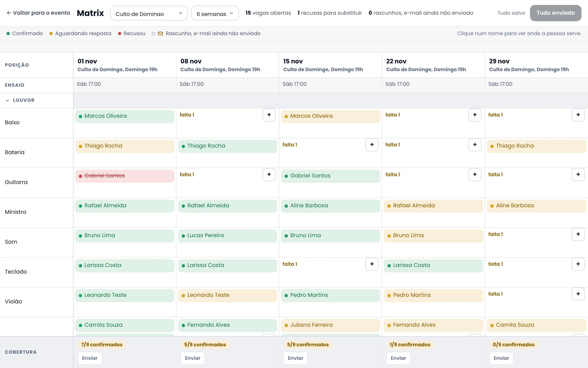Send the 01 nov schedule with Enviar

pyautogui.click(x=90, y=358)
